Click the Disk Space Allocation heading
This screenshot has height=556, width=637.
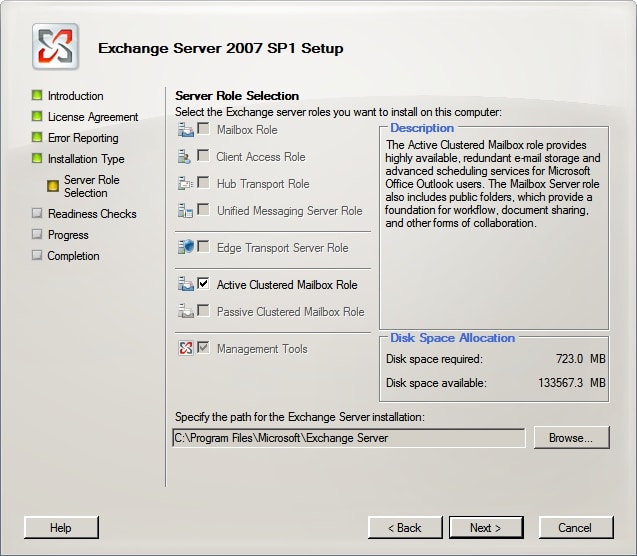tap(453, 338)
